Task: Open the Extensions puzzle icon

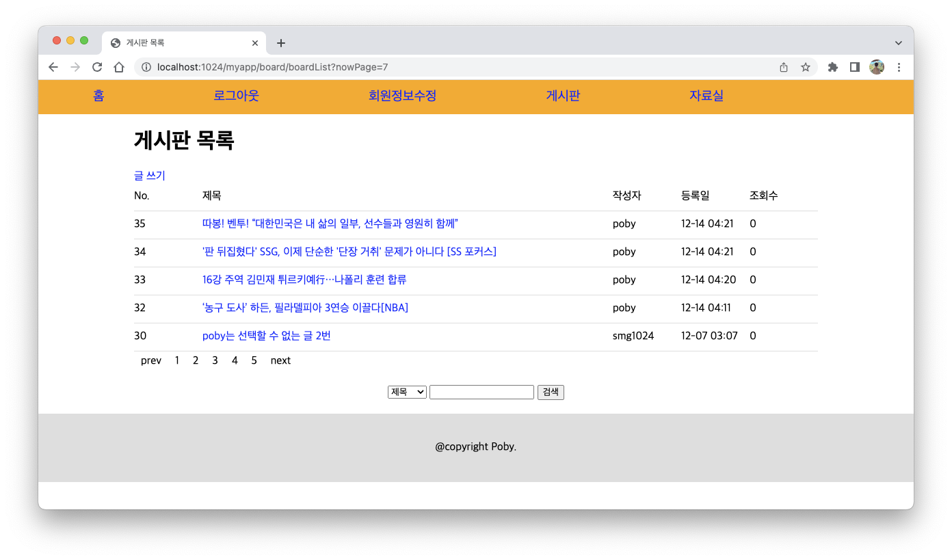Action: click(x=832, y=67)
